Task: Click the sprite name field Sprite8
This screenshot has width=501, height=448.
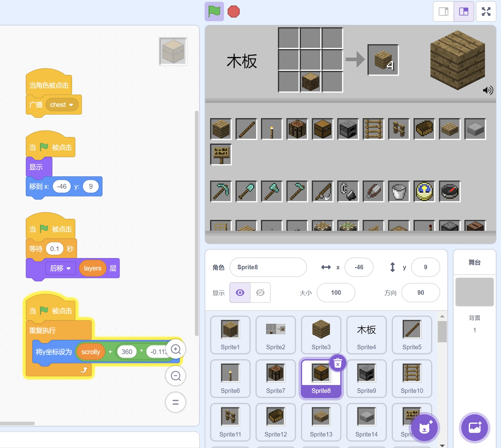Action: [268, 267]
